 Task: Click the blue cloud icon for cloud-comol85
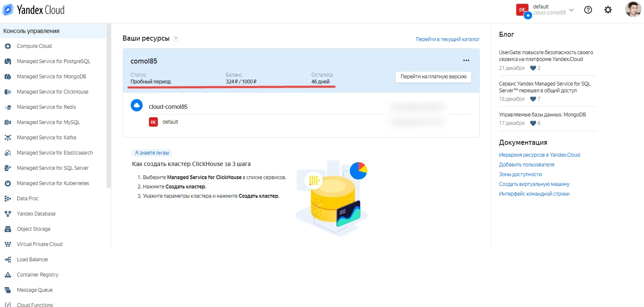(137, 105)
